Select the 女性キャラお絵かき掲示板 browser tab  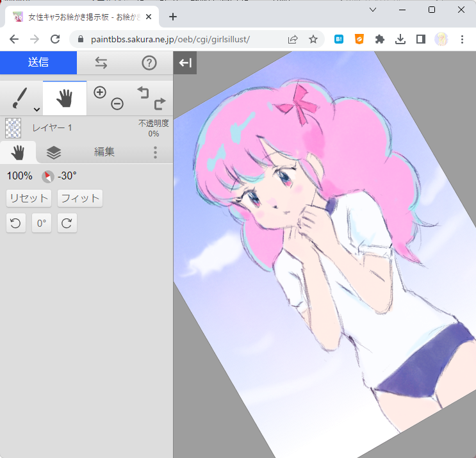tap(82, 17)
